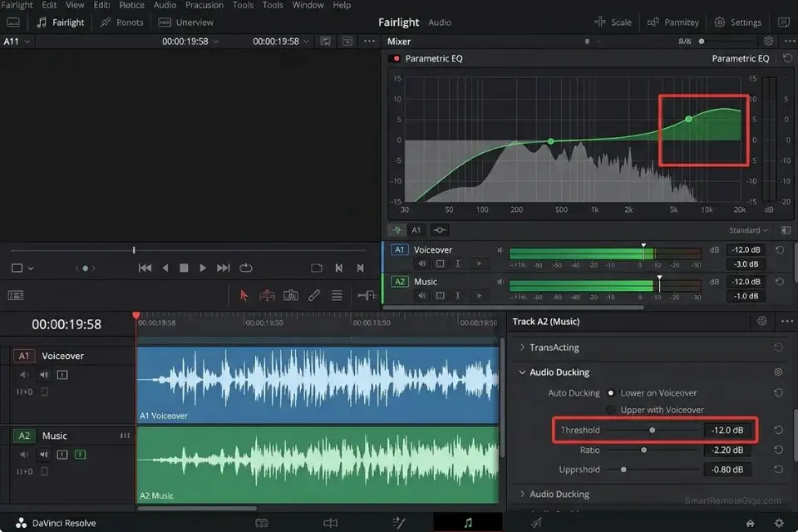This screenshot has height=532, width=798.
Task: Click the Ponots button
Action: coord(121,22)
